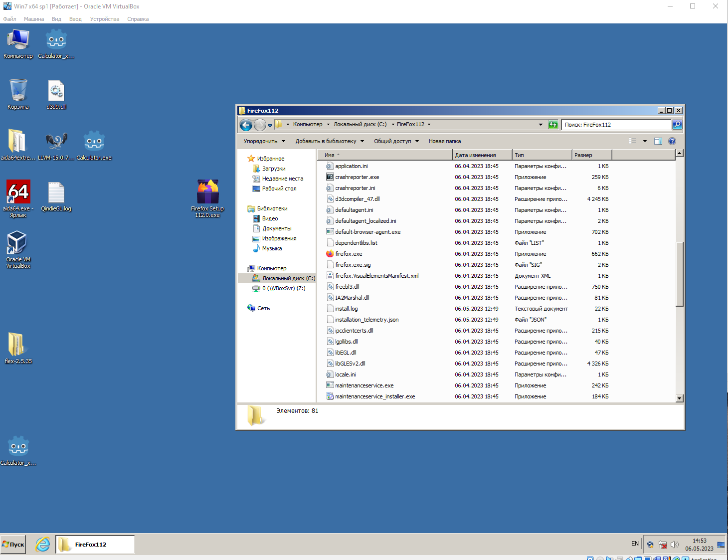Open the Вид menu in VirtualBox
Screen dimensions: 728x560
click(56, 19)
